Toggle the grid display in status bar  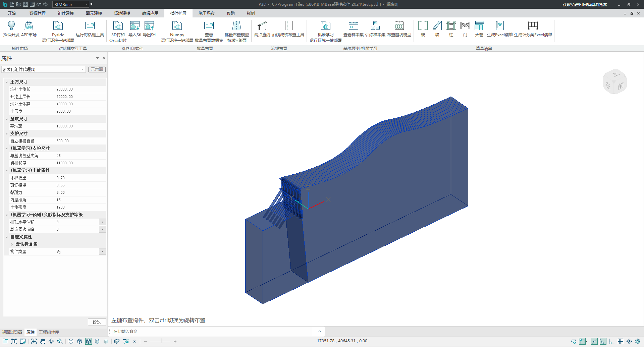pyautogui.click(x=621, y=341)
